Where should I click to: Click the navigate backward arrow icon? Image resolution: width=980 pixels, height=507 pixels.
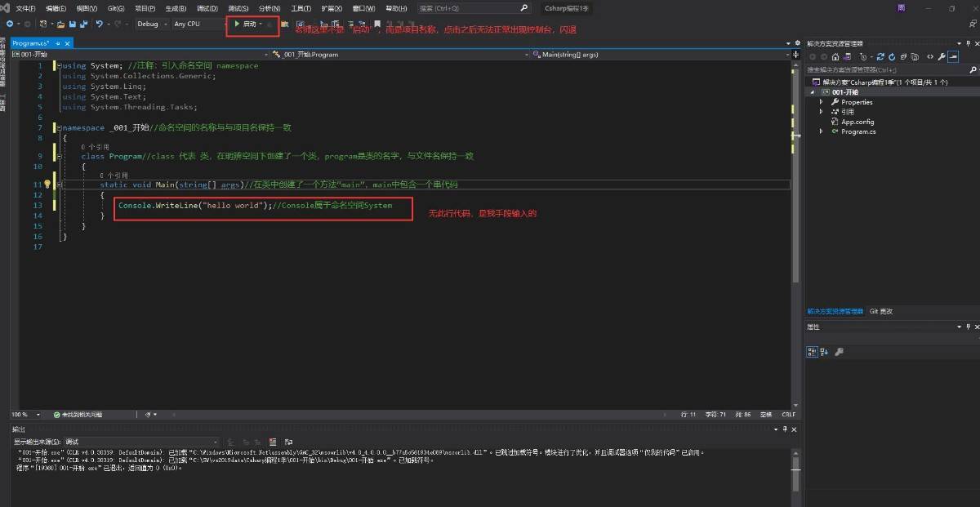pos(9,24)
